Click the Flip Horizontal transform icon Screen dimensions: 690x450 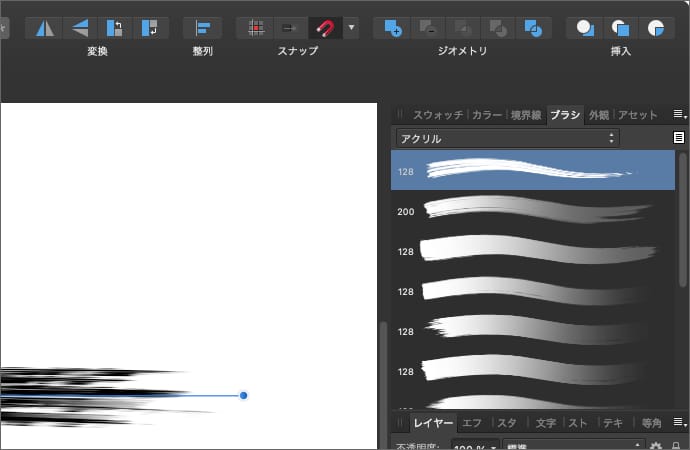coord(44,28)
